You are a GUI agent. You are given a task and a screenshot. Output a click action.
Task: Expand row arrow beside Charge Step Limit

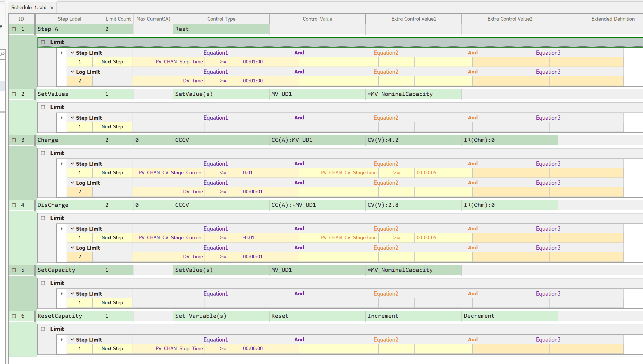[62, 164]
